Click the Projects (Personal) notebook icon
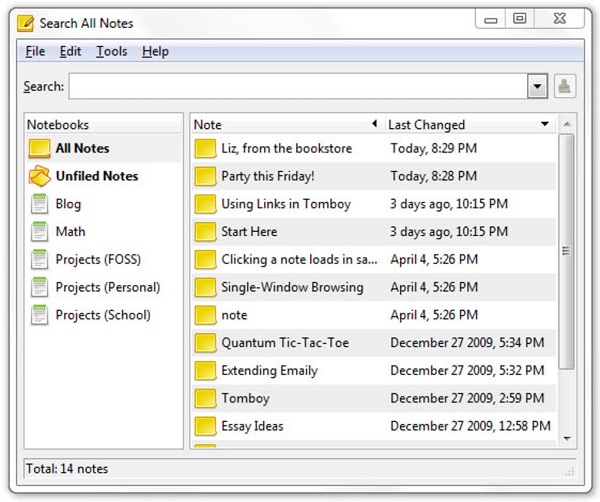This screenshot has width=600, height=502. pyautogui.click(x=39, y=287)
